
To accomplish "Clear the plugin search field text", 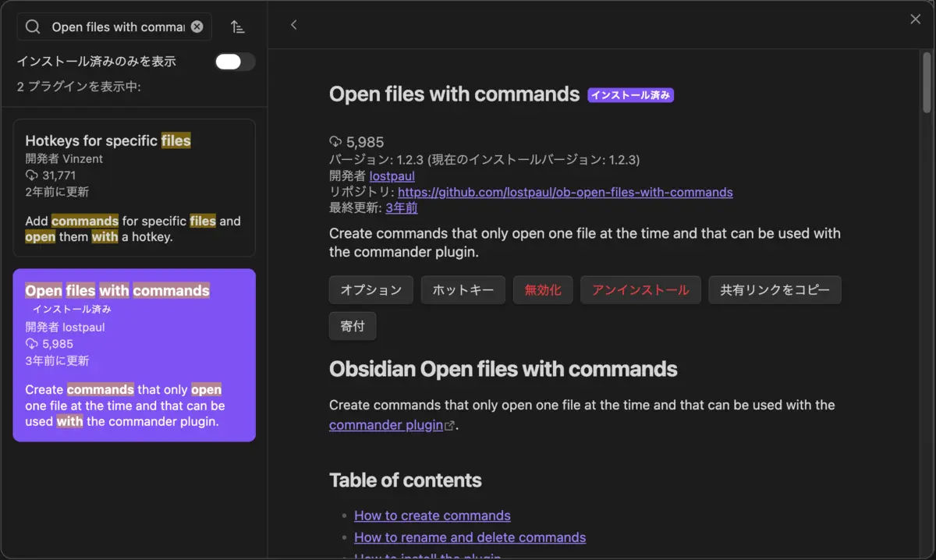I will (197, 27).
